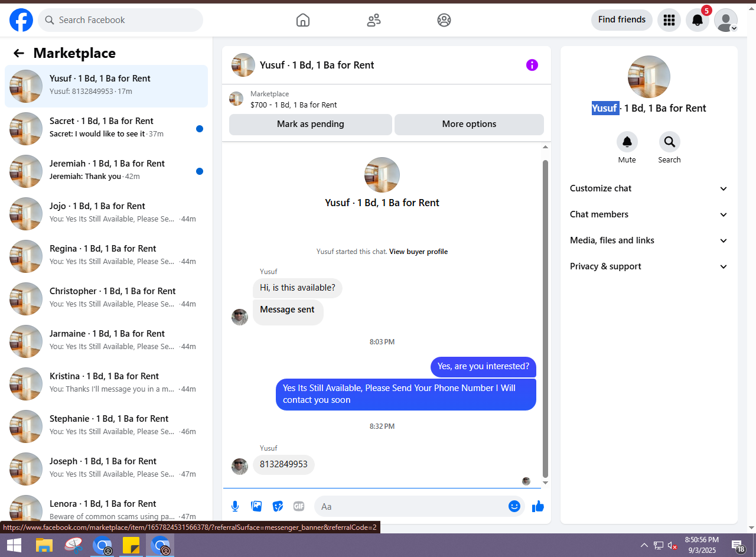Image resolution: width=756 pixels, height=557 pixels.
Task: Open Jarmaine's conversation
Action: (x=106, y=341)
